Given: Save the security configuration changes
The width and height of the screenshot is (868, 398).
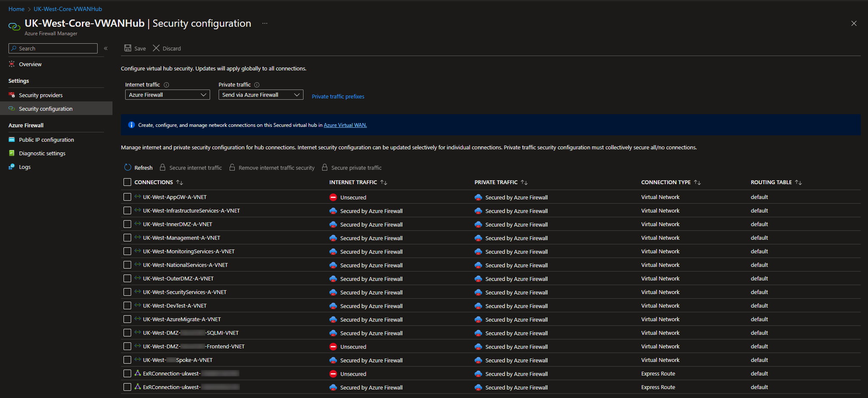Looking at the screenshot, I should coord(135,48).
